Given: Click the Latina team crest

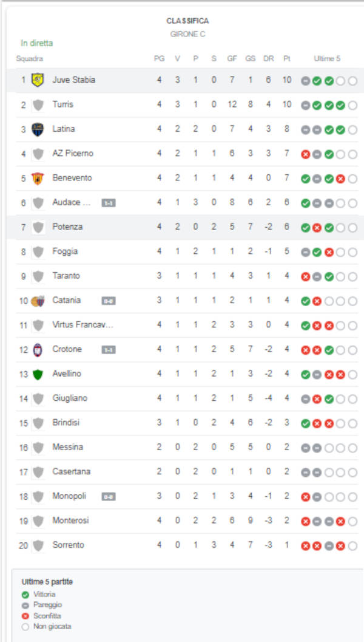Looking at the screenshot, I should coord(38,129).
